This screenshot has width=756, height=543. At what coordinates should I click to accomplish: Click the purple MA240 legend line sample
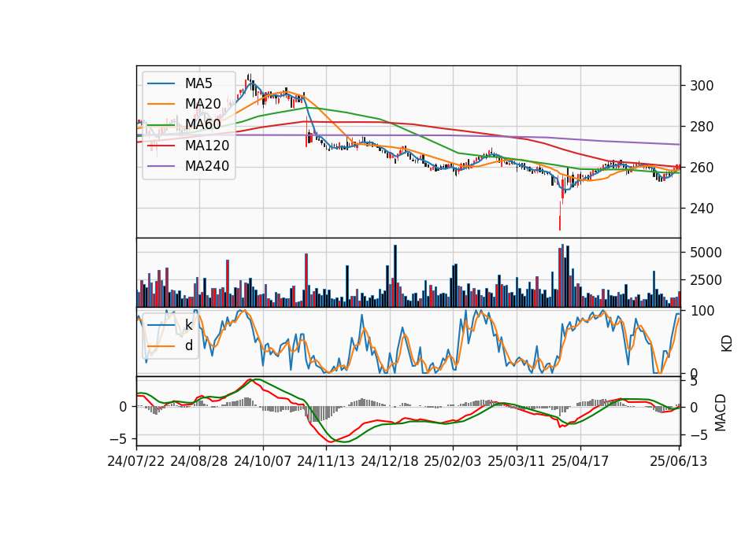tap(161, 166)
